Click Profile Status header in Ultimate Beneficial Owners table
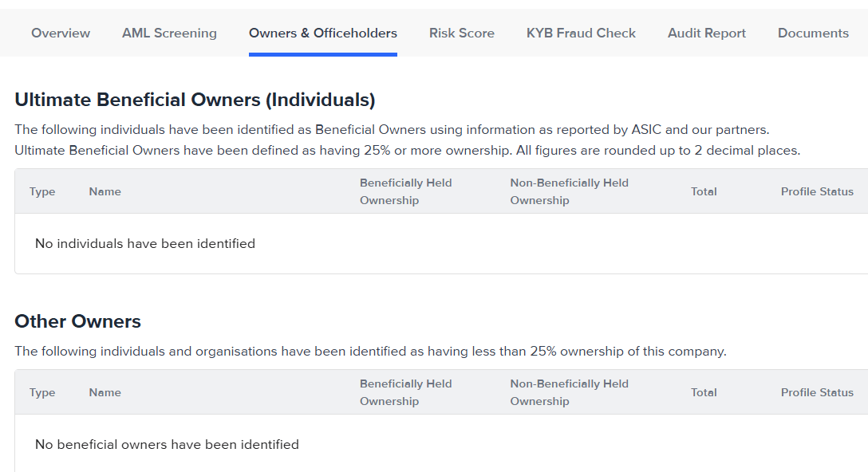The image size is (868, 472). [x=817, y=191]
